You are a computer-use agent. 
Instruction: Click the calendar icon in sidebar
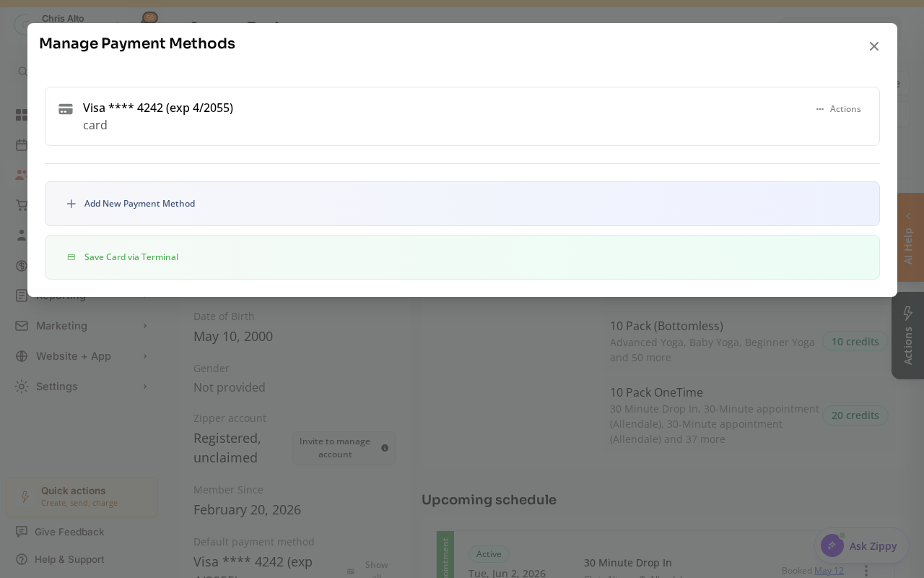[22, 145]
